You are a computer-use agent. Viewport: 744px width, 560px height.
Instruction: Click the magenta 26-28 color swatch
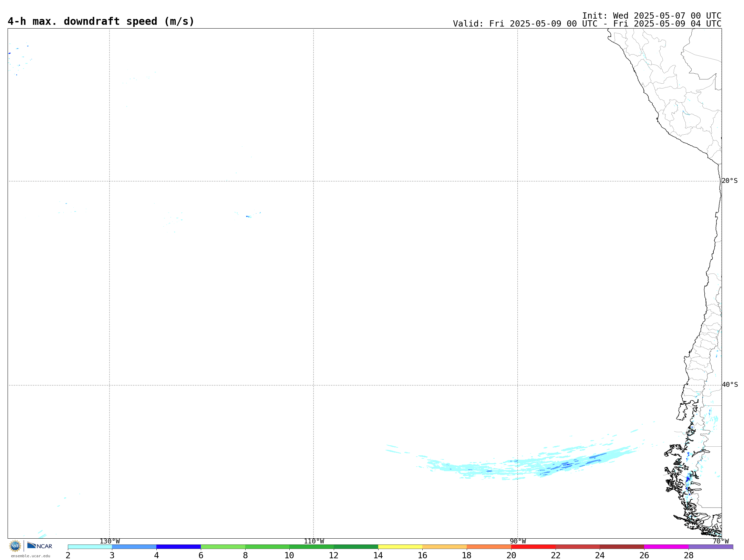pyautogui.click(x=666, y=547)
